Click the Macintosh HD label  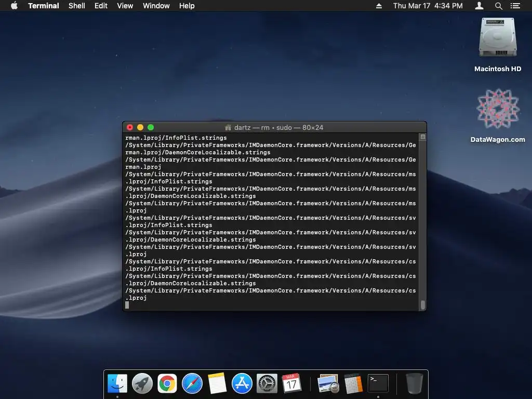point(498,69)
